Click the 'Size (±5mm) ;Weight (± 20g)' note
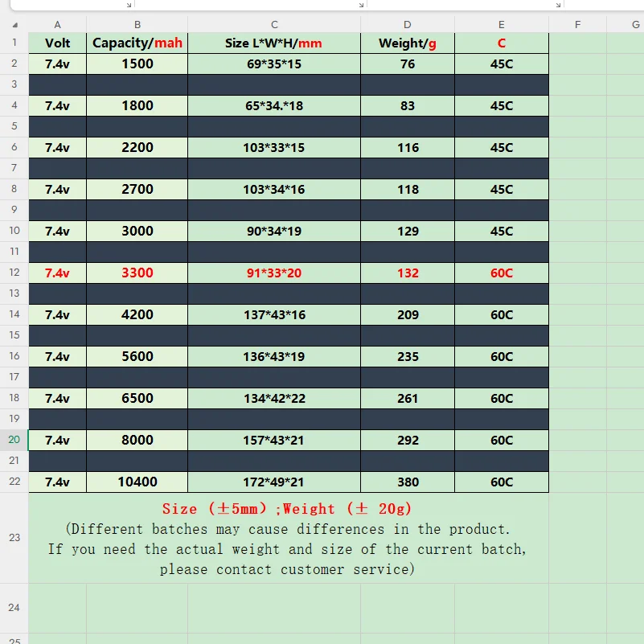The image size is (644, 644). pos(287,509)
